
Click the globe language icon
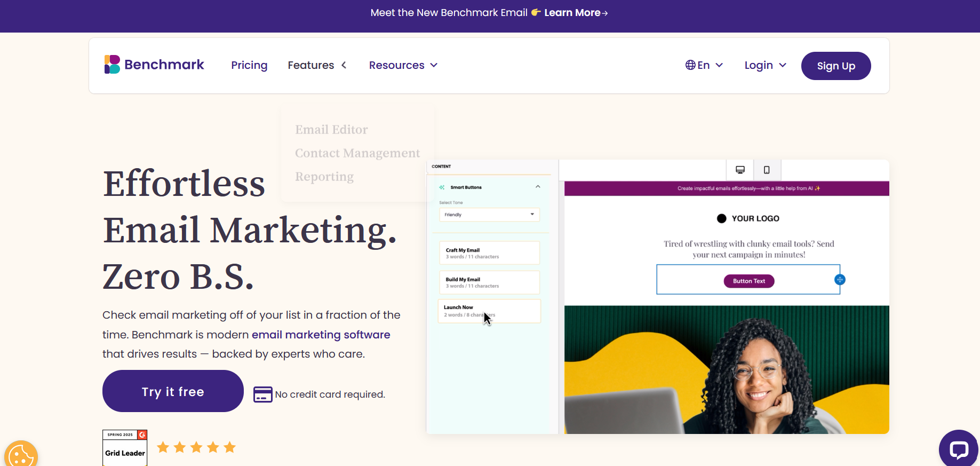[x=690, y=65]
